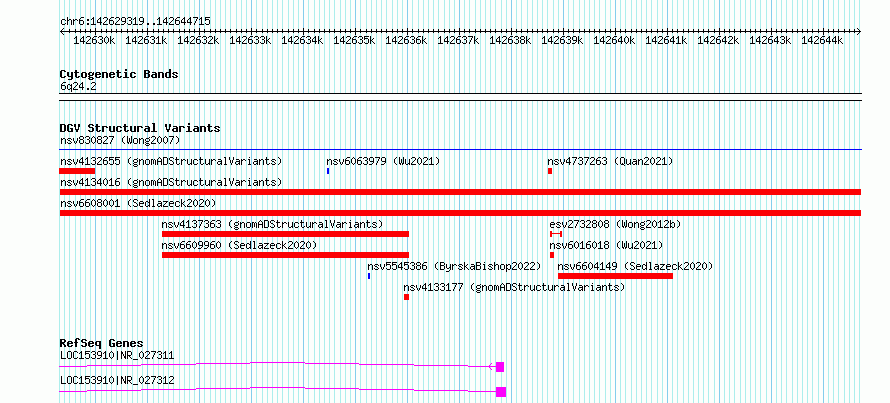
Task: Select the small blue marker under nsv6063979
Action: [328, 171]
